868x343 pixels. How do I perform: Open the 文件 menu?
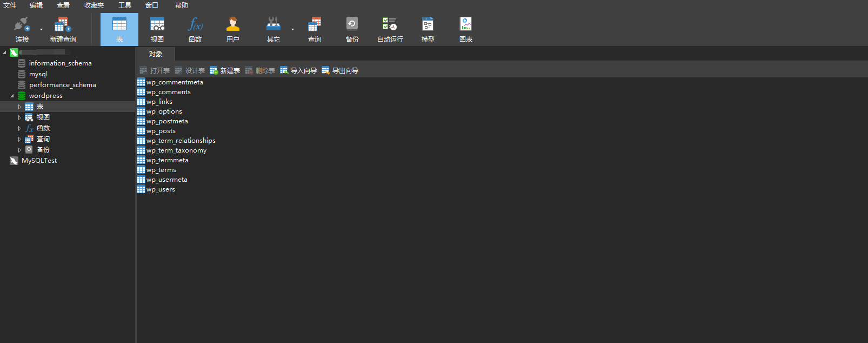(x=10, y=5)
